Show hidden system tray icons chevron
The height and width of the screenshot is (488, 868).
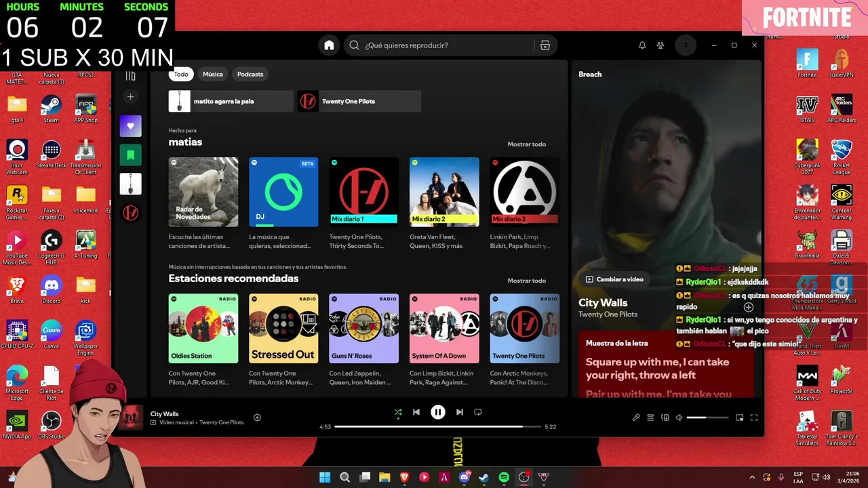pyautogui.click(x=751, y=477)
